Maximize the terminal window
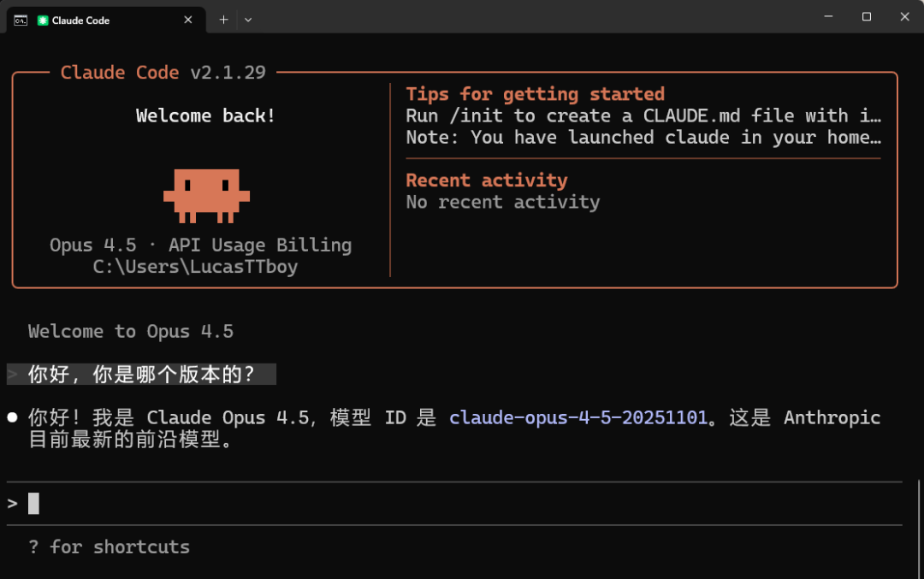The image size is (924, 579). tap(866, 16)
